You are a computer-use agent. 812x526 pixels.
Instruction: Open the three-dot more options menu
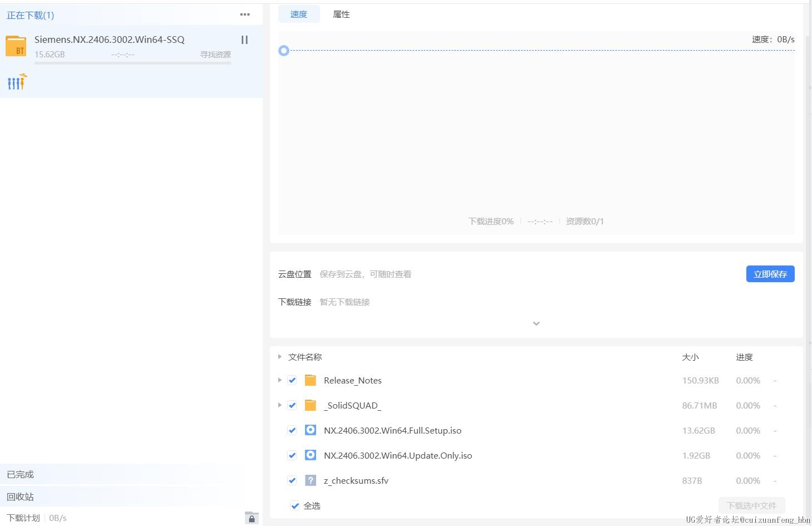[x=245, y=14]
